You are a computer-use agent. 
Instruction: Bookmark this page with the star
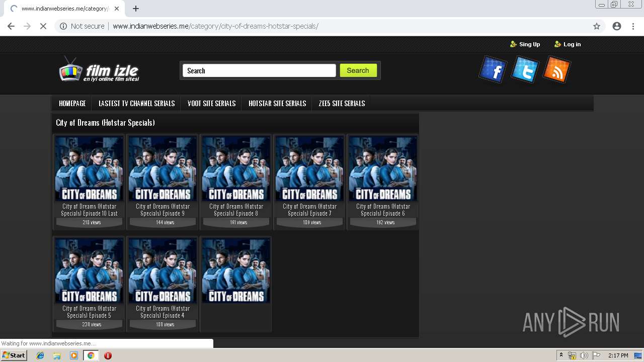(x=597, y=26)
